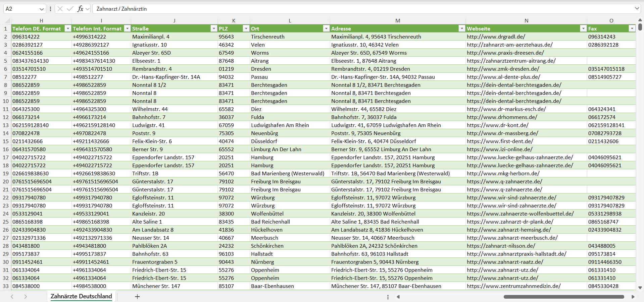Open filter dropdown for Ort column
Screen dimensions: 644x302
326,29
